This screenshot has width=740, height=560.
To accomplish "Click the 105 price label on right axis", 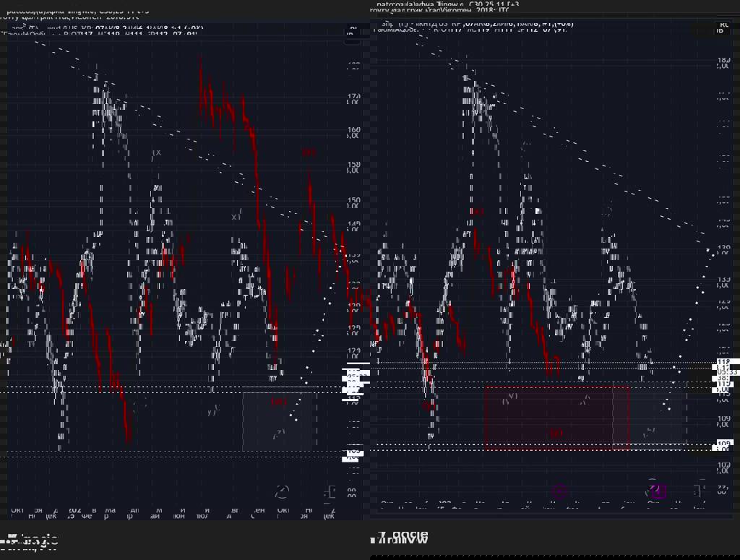I will coord(723,444).
